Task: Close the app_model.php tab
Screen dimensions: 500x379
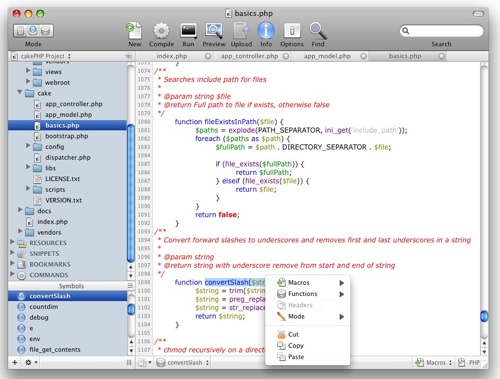Action: (x=363, y=56)
